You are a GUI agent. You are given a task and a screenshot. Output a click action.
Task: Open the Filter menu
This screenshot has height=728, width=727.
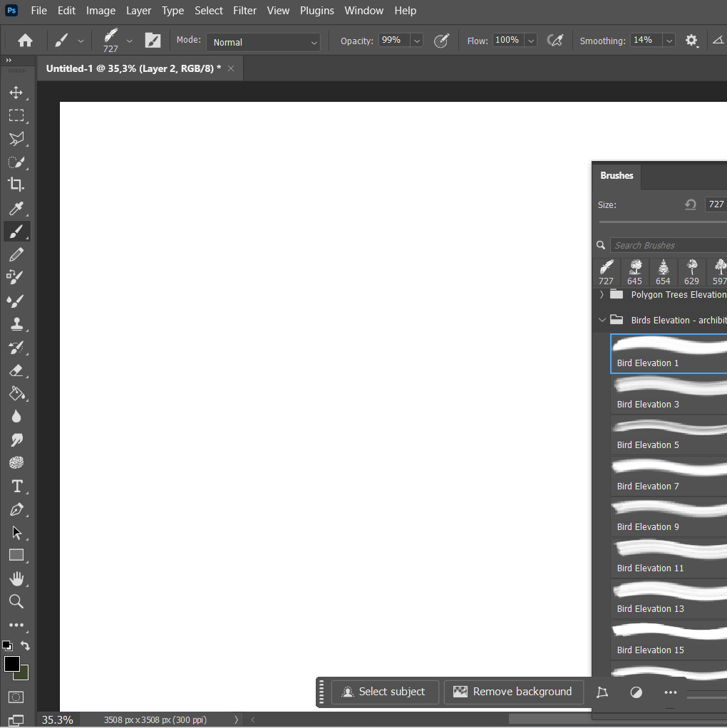244,11
